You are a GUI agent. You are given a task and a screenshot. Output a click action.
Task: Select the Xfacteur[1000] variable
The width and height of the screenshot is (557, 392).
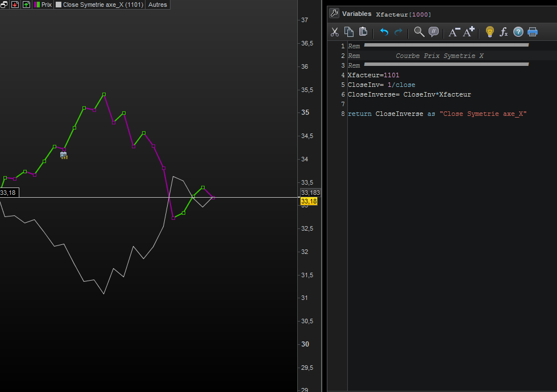[x=404, y=15]
